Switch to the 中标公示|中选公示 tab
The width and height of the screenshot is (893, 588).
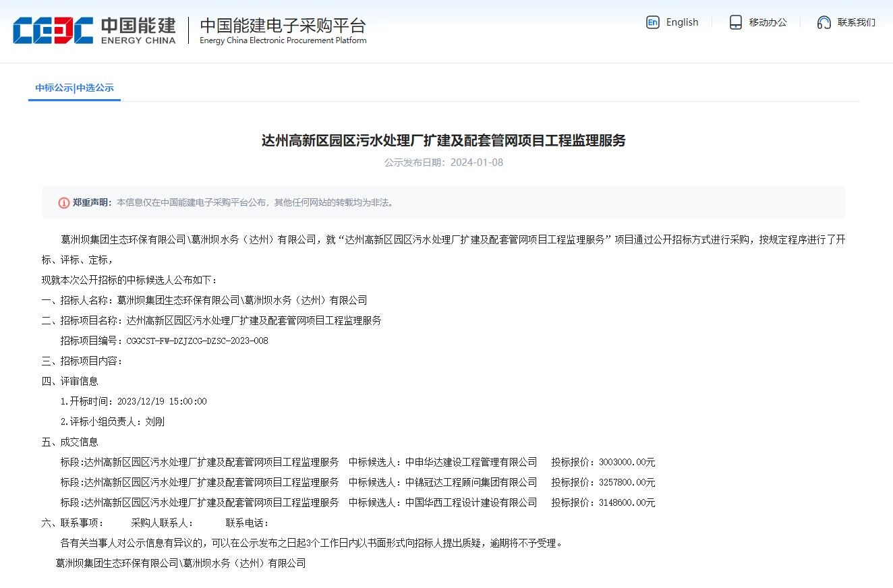coord(74,88)
